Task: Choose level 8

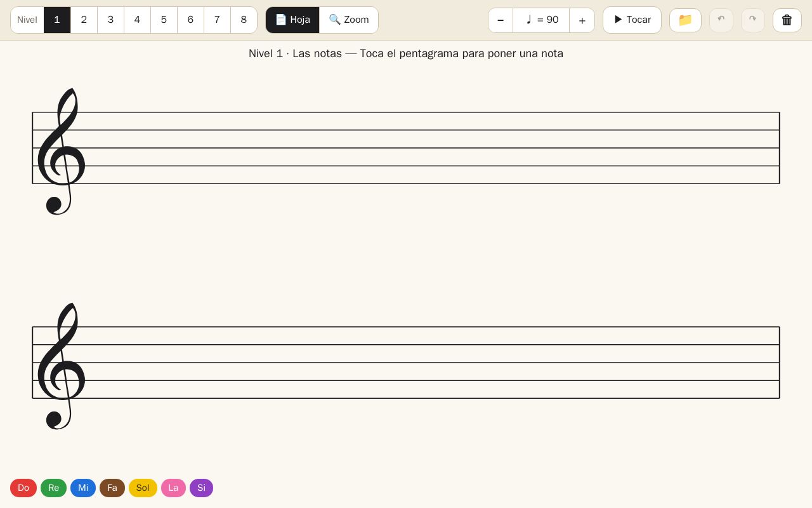Action: tap(244, 20)
